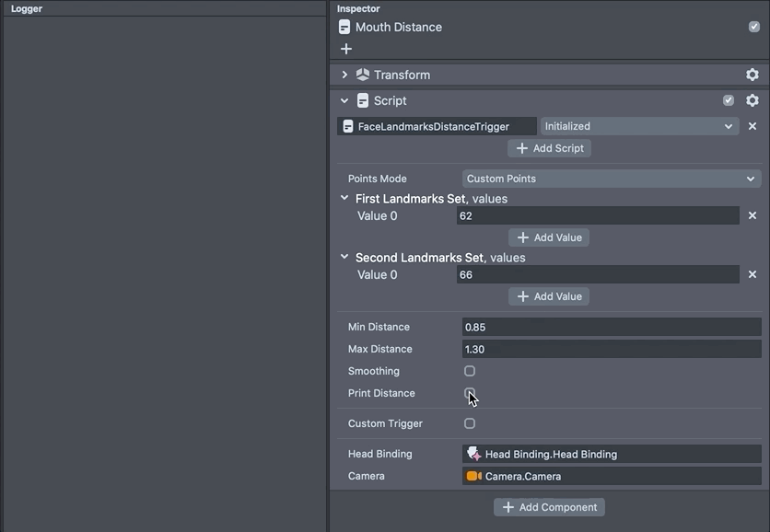Collapse the First Landmarks Set section

click(344, 198)
